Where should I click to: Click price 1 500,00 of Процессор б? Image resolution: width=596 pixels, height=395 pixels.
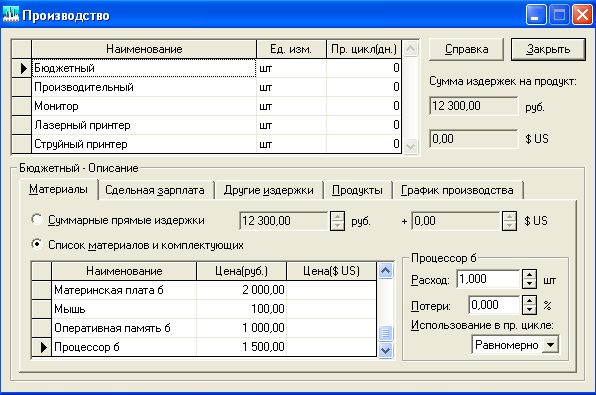241,347
